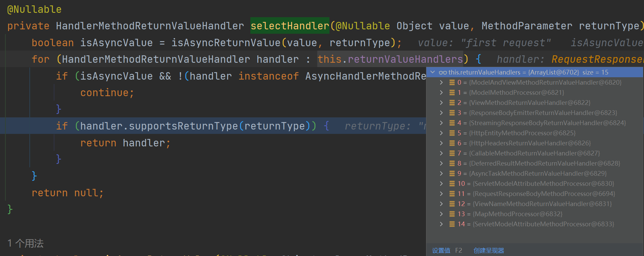Expand entry 2 ViewMethodReturnValueHandler
644x256 pixels.
pos(441,103)
